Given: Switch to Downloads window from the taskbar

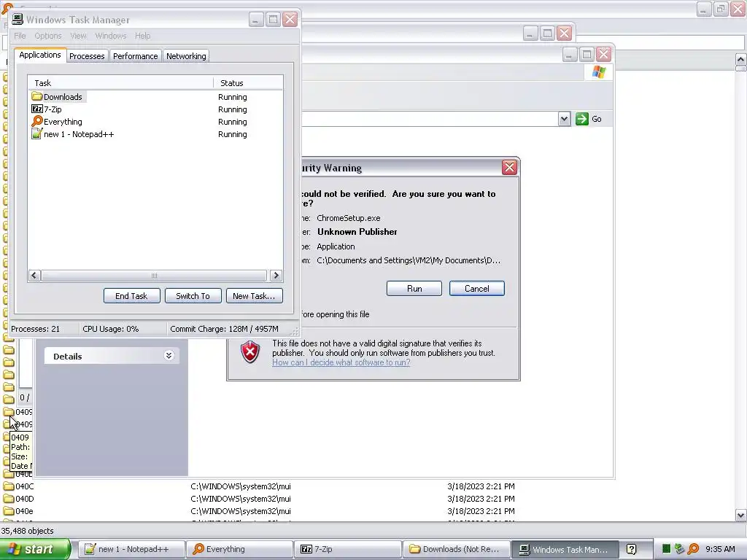Looking at the screenshot, I should (457, 549).
